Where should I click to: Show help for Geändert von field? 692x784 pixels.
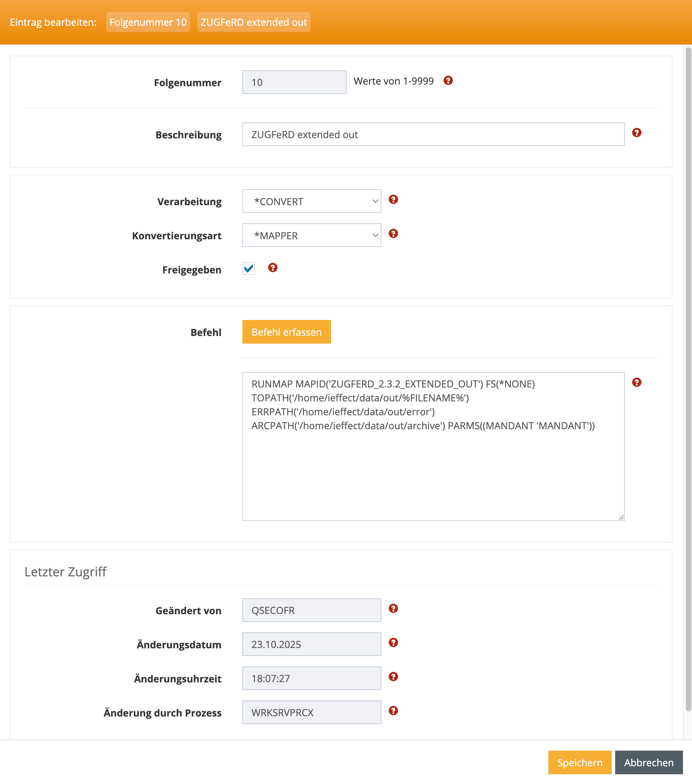(x=393, y=608)
